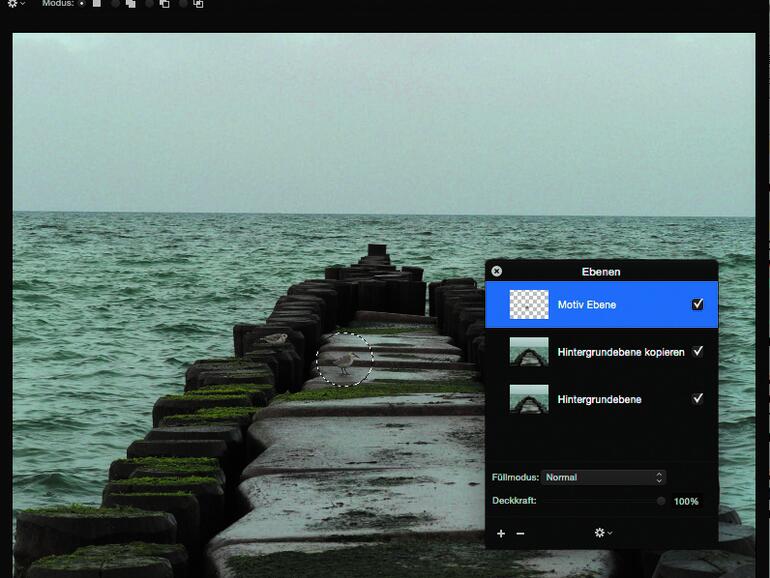Click the Deckkraft 100% value field

[x=686, y=501]
